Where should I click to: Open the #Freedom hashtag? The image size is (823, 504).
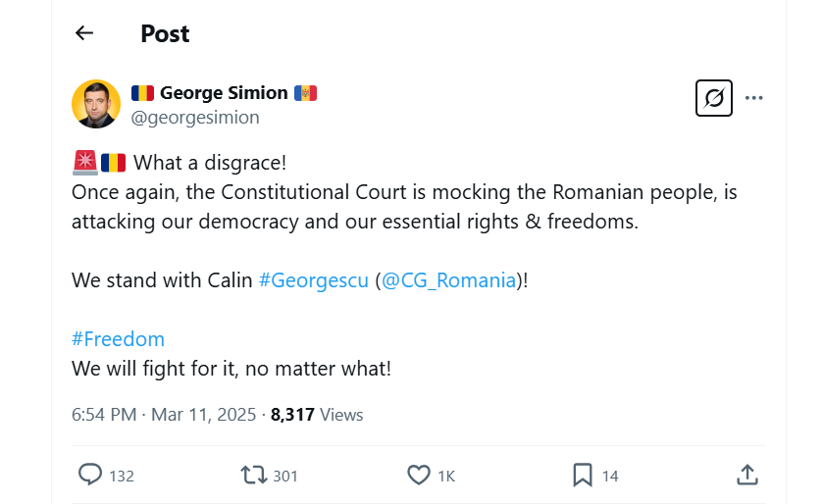click(118, 339)
